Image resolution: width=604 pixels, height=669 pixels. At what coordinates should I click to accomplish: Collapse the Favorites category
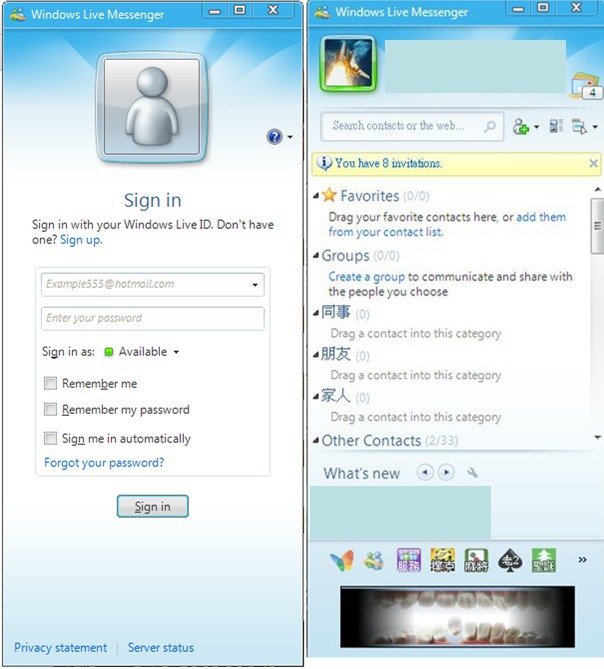tap(316, 196)
